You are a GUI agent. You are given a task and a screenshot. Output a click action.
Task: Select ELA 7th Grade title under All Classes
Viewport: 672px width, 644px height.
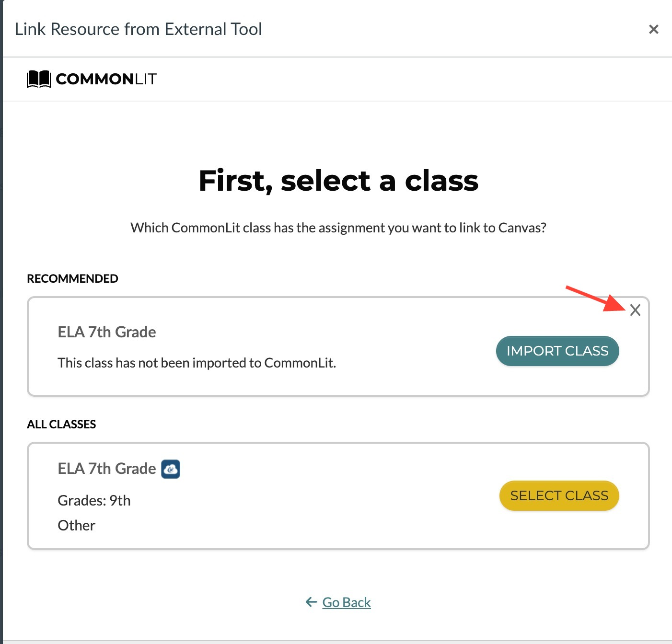click(x=106, y=469)
